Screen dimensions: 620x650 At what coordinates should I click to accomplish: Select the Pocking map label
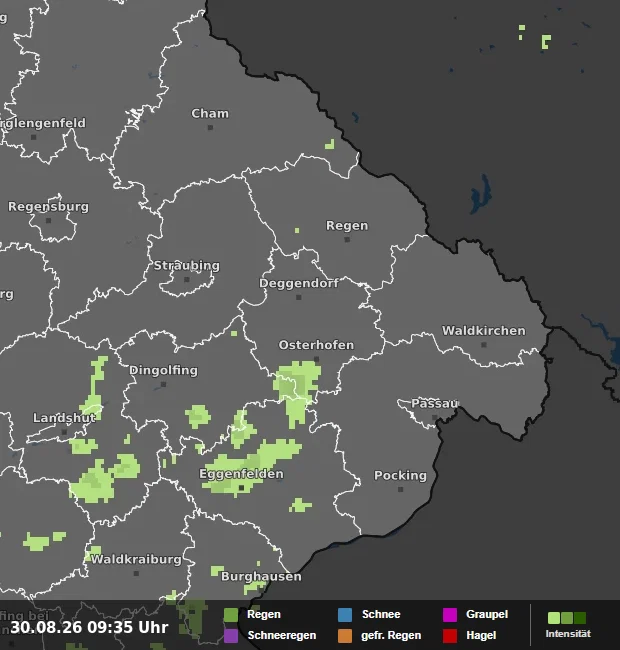(400, 475)
